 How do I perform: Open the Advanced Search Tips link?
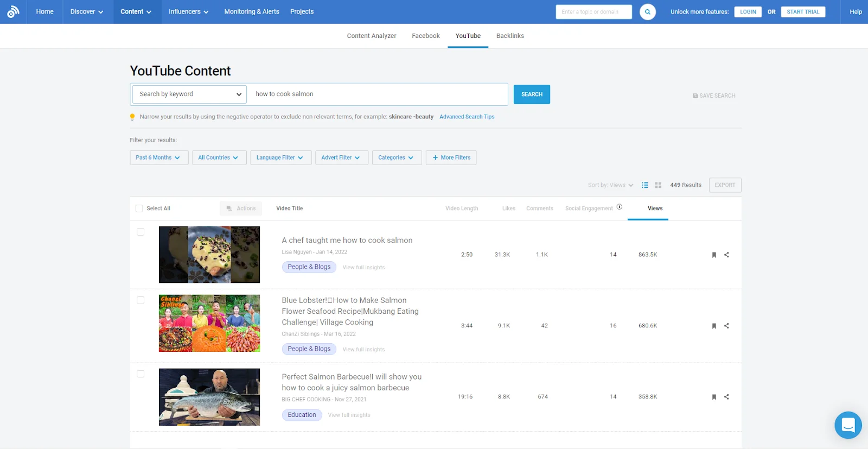coord(467,117)
